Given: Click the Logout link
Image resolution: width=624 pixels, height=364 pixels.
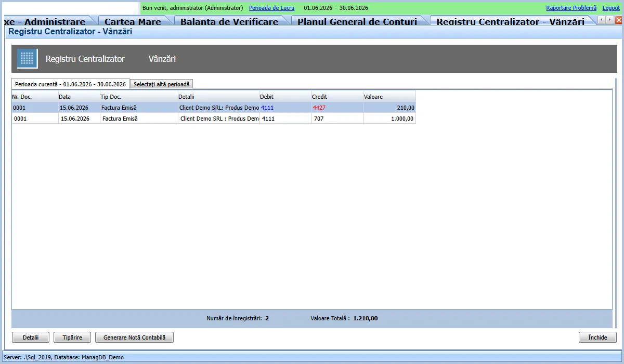Looking at the screenshot, I should click(x=611, y=8).
